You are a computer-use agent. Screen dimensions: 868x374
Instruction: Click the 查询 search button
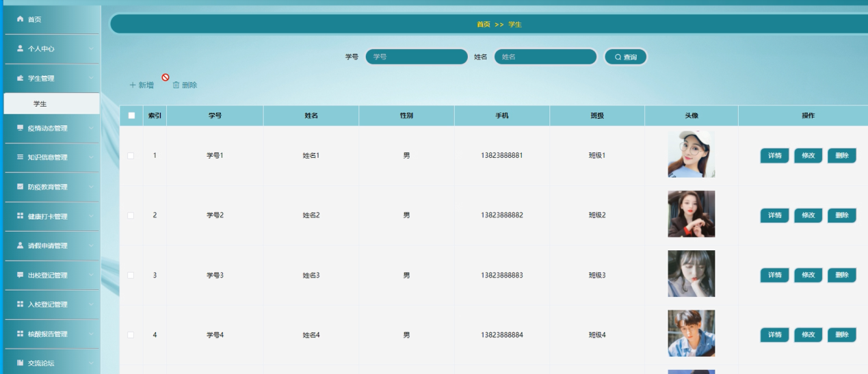[625, 57]
